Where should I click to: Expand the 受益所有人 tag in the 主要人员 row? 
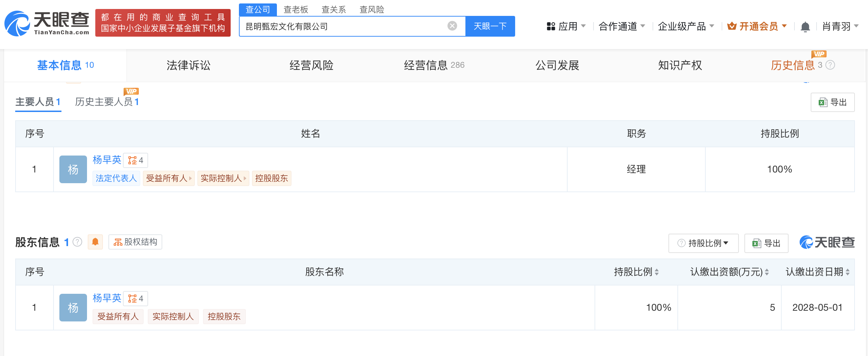pyautogui.click(x=169, y=178)
